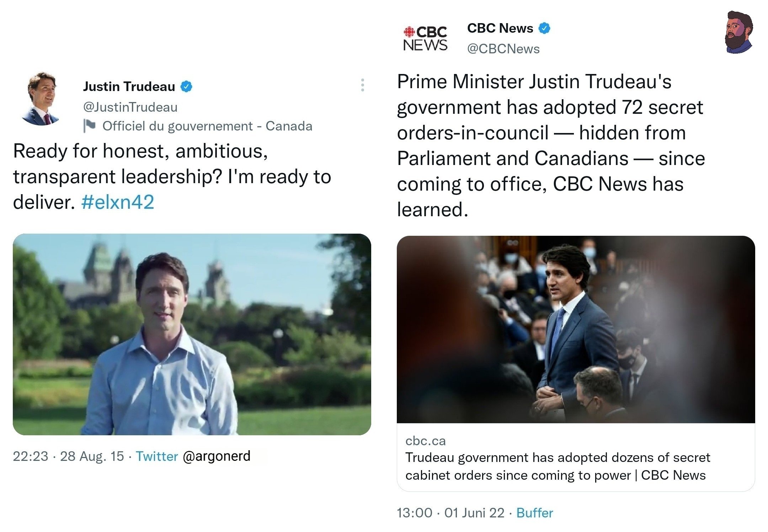Click the verified badge beside CBC News
The width and height of the screenshot is (768, 532).
544,28
